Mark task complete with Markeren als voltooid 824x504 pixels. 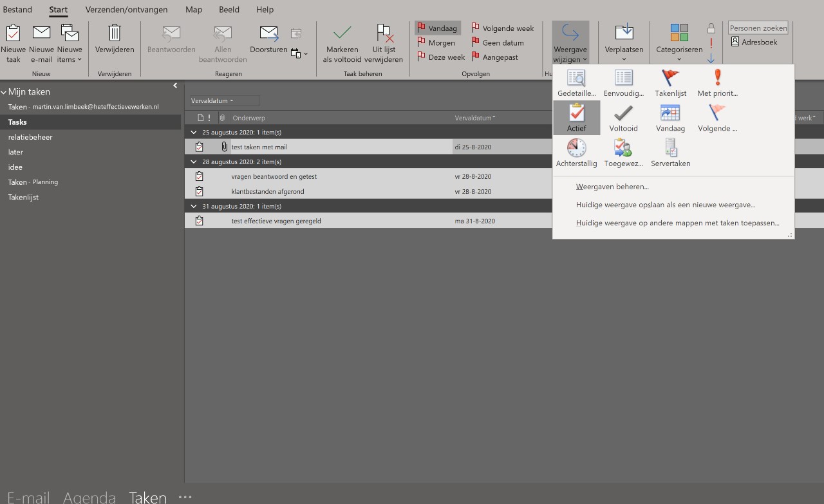tap(342, 44)
